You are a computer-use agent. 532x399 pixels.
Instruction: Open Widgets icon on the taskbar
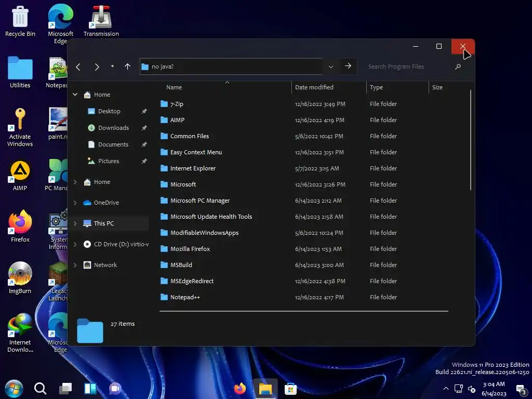[90, 389]
